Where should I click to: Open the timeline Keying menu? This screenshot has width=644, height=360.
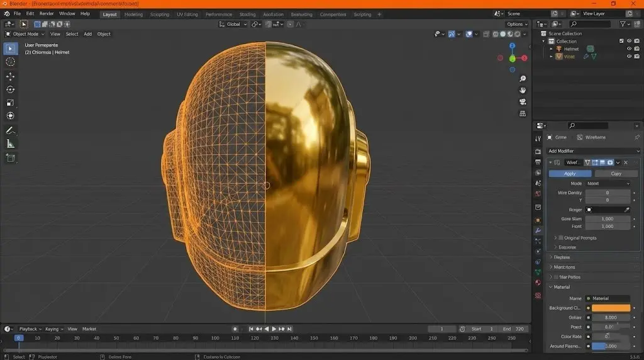pos(54,329)
